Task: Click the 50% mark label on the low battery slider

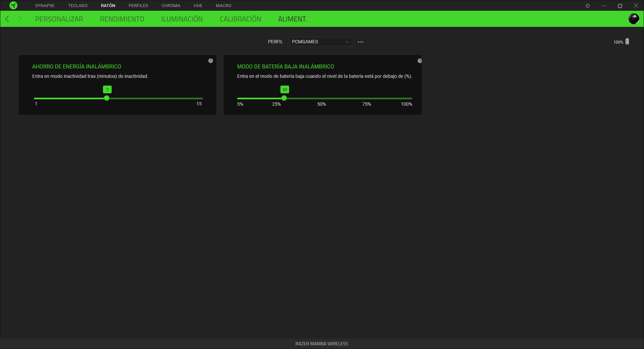Action: click(x=321, y=104)
